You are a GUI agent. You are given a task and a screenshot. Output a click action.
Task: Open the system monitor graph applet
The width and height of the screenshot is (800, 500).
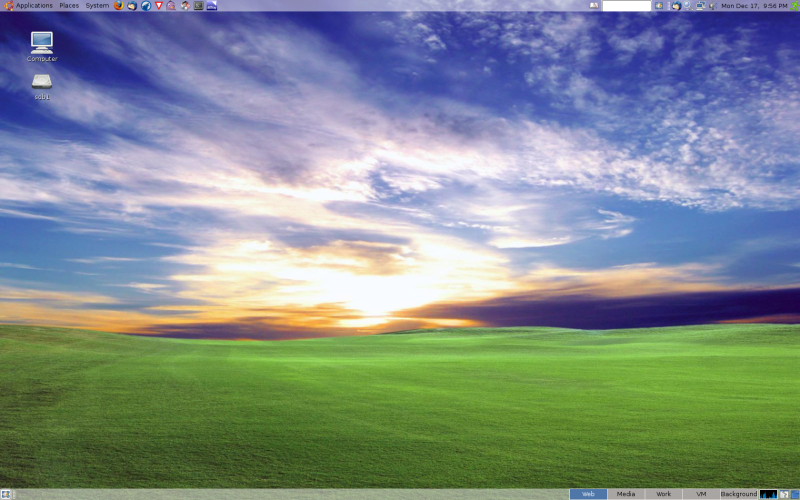pos(768,494)
